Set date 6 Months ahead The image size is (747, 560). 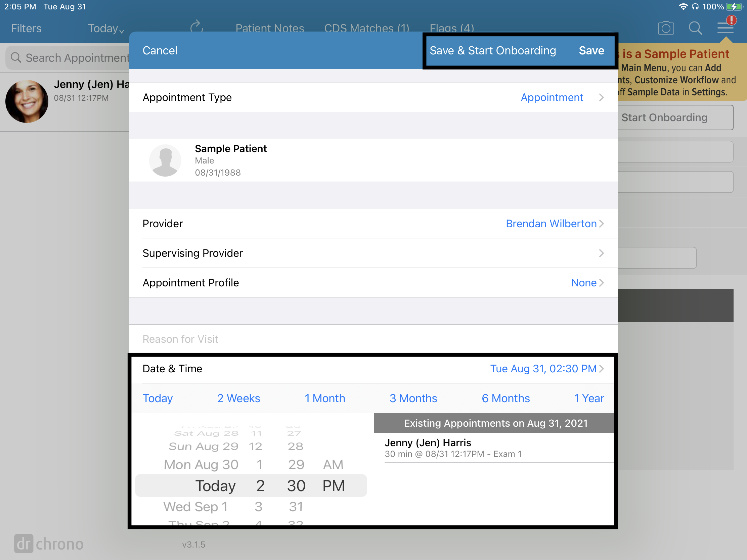(506, 398)
